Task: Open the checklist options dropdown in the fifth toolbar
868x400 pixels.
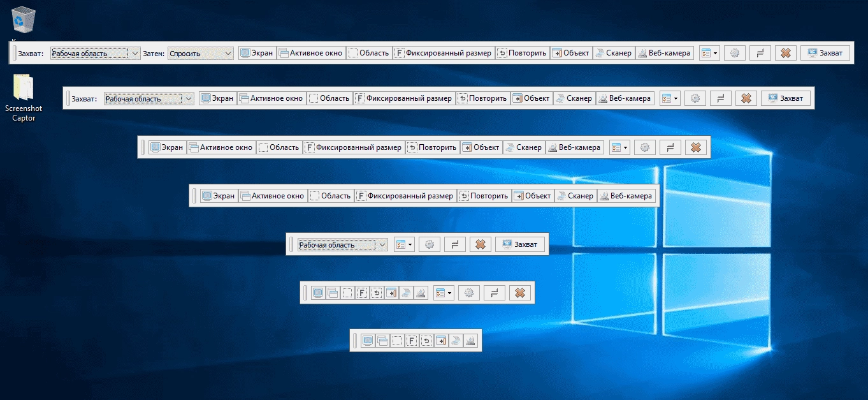Action: tap(404, 244)
